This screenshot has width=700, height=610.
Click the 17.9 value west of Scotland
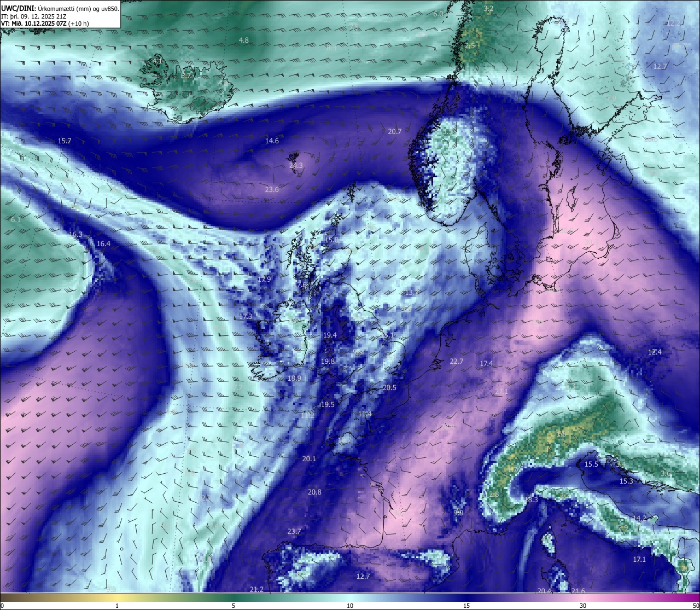(x=264, y=279)
